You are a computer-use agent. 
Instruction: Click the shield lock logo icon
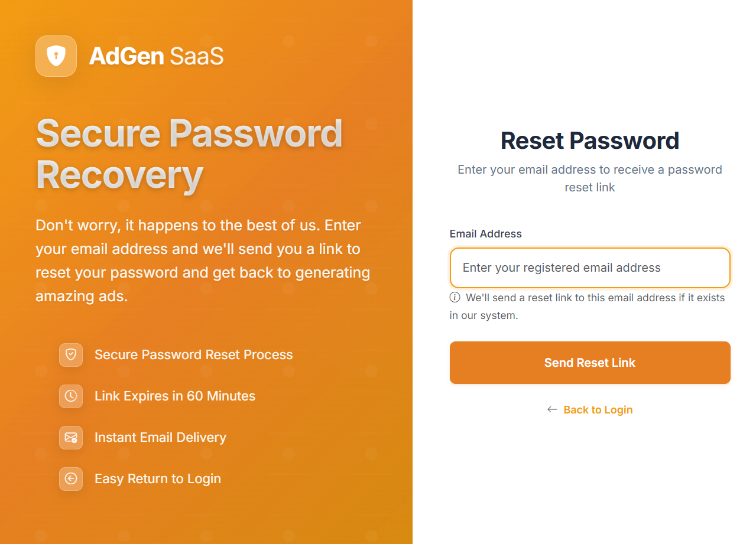[56, 56]
